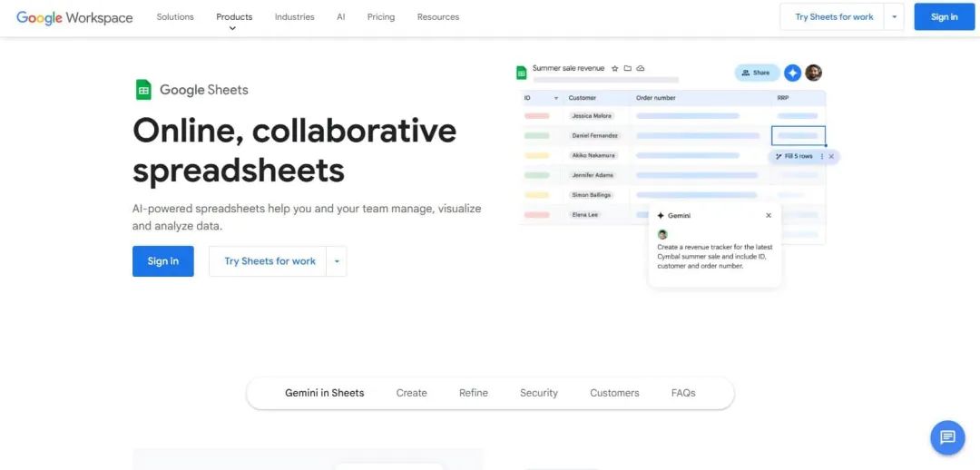Select the Gemini in Sheets tab
980x470 pixels.
point(324,393)
